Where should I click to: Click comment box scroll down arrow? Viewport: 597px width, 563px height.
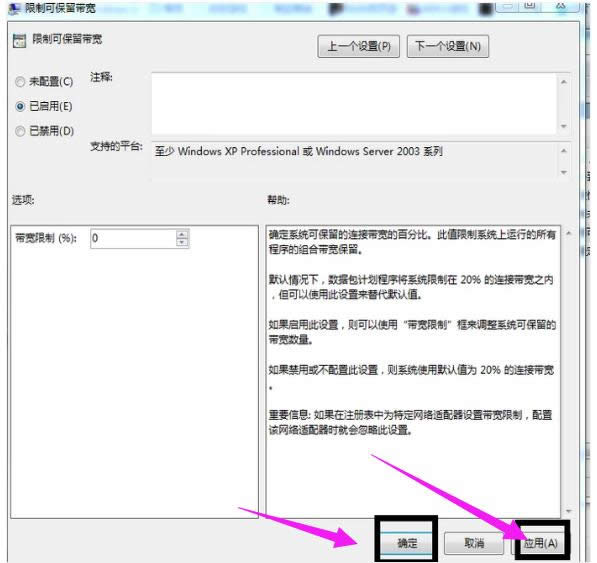pos(564,126)
